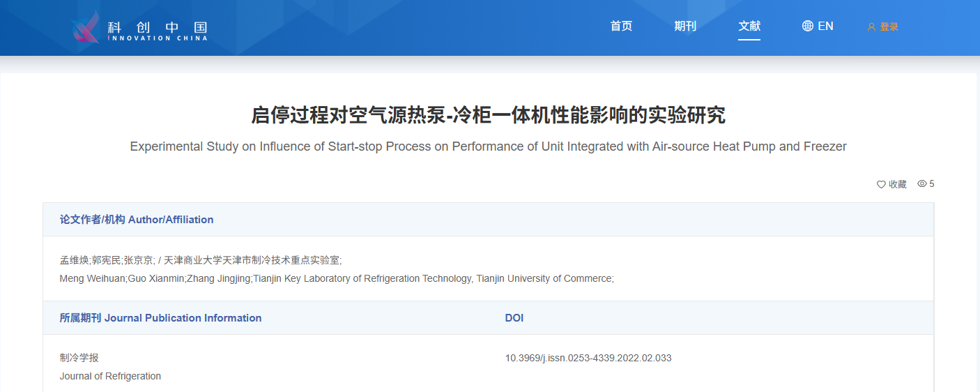Click the eye view-count icon
The width and height of the screenshot is (980, 392).
pos(921,184)
